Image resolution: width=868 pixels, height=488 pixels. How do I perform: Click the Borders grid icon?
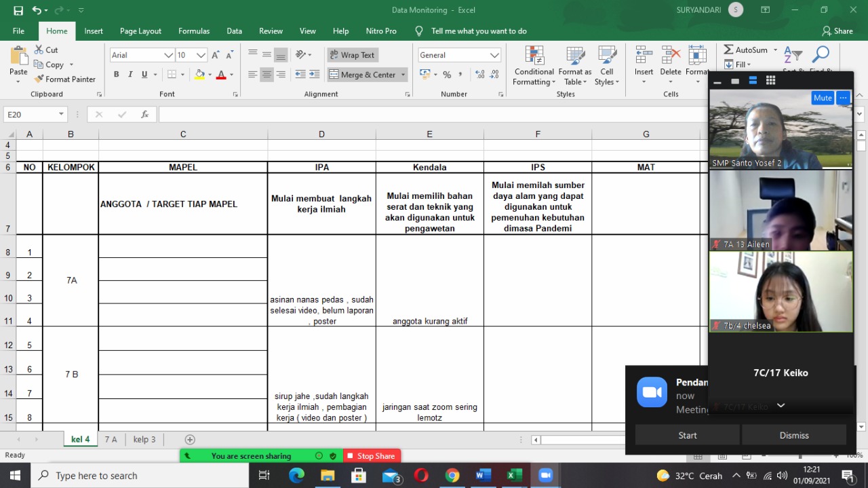click(x=172, y=74)
